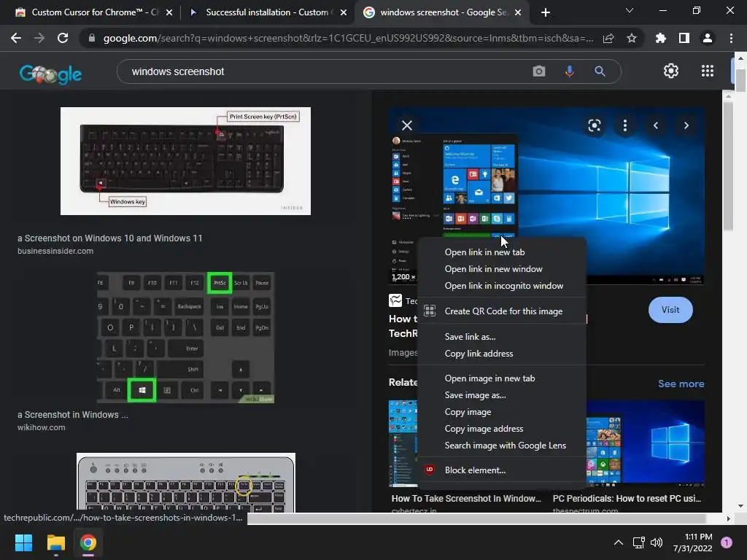Viewport: 747px width, 560px height.
Task: Select Copy image address
Action: (502, 429)
